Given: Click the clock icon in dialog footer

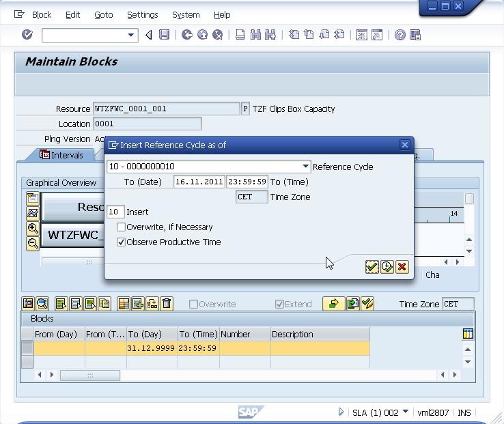Looking at the screenshot, I should point(387,267).
